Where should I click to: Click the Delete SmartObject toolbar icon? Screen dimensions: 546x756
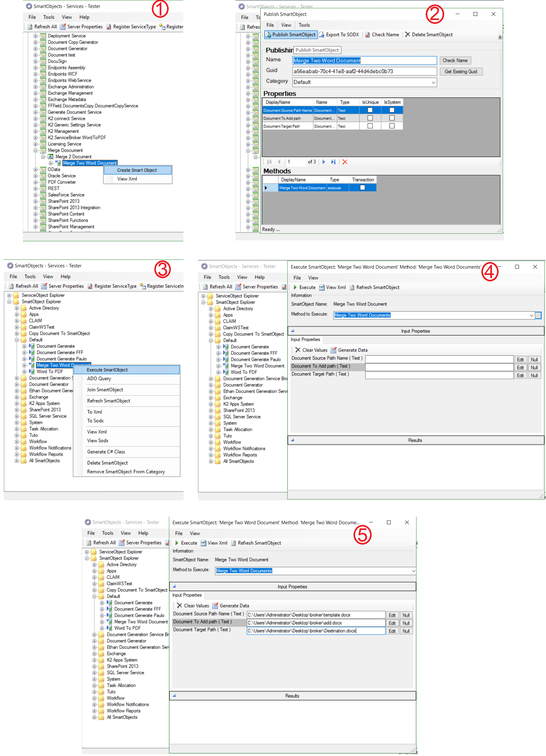pyautogui.click(x=407, y=35)
